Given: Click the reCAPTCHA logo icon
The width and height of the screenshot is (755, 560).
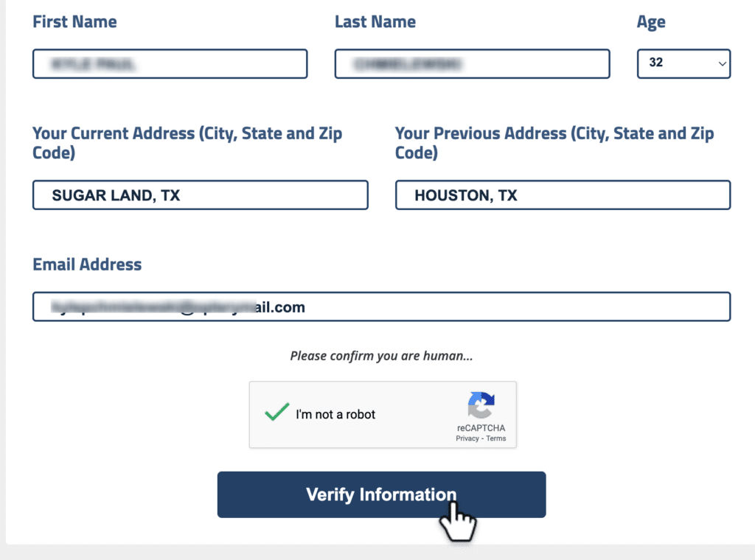Looking at the screenshot, I should coord(481,405).
